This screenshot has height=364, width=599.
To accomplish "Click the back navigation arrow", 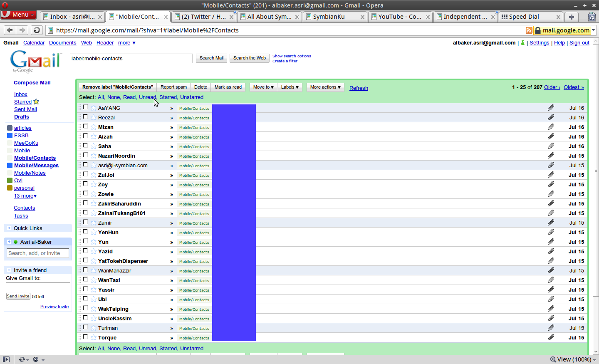I will [x=10, y=30].
